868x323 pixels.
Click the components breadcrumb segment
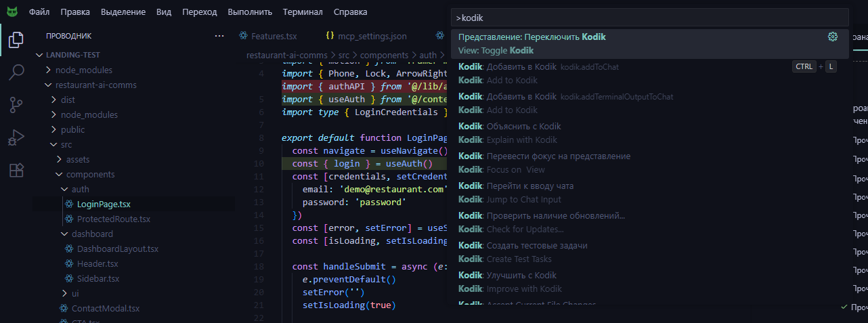(384, 55)
